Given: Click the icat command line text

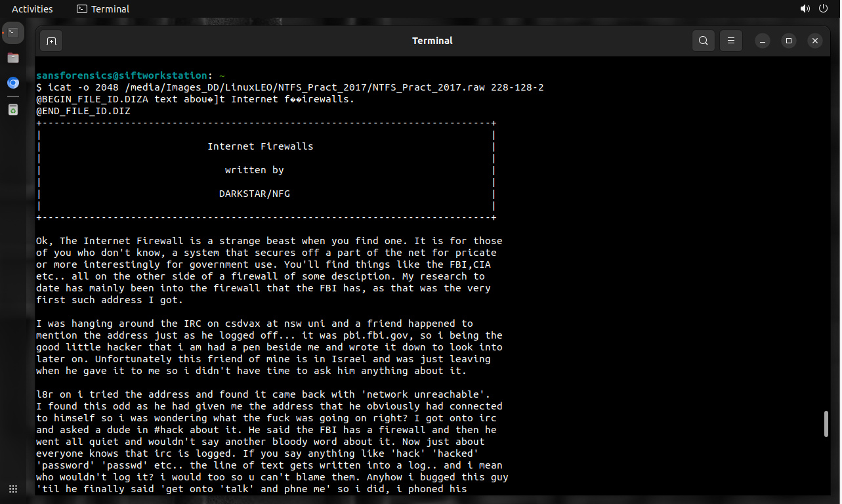Looking at the screenshot, I should tap(289, 87).
